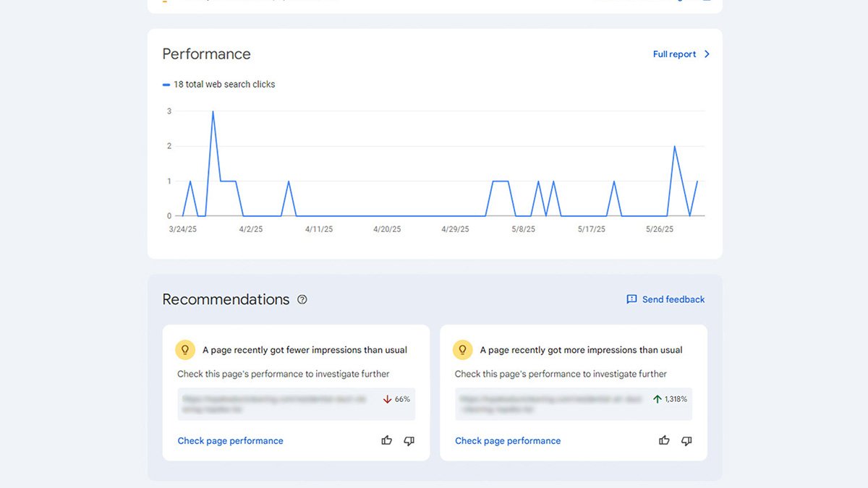Click the red down arrow at 66%
Screen dimensions: 868x488
coord(388,399)
